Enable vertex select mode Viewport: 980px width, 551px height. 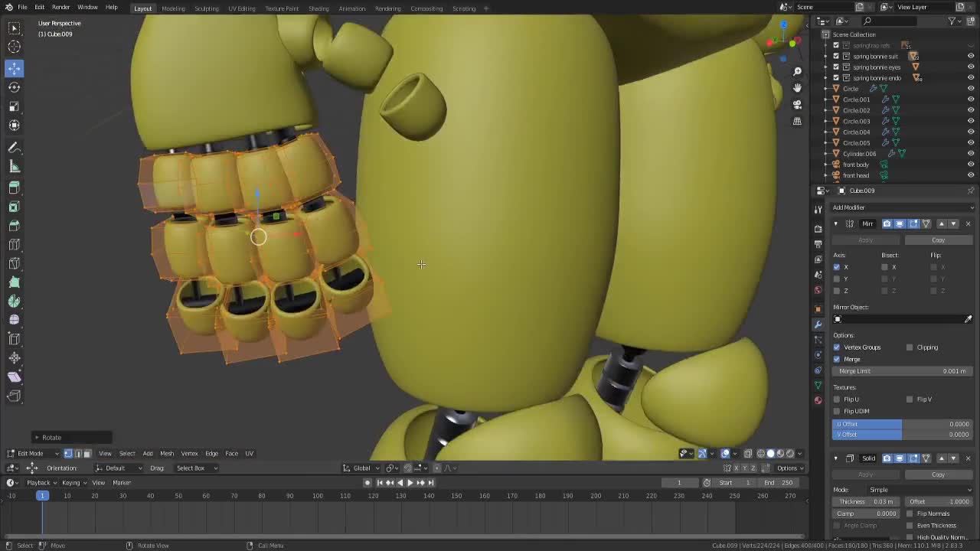coord(68,453)
